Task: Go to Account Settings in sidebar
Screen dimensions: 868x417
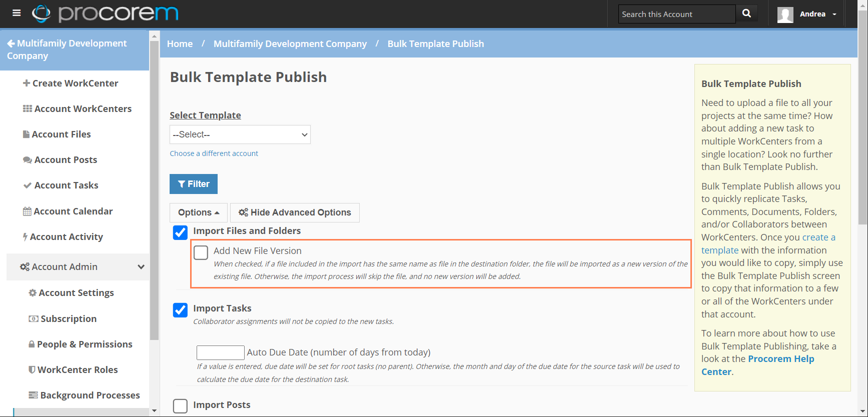Action: click(x=76, y=292)
